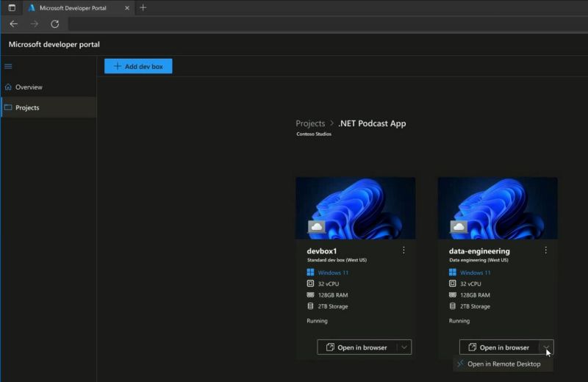Click data-engineering wallpaper thumbnail
This screenshot has width=588, height=382.
click(x=498, y=208)
